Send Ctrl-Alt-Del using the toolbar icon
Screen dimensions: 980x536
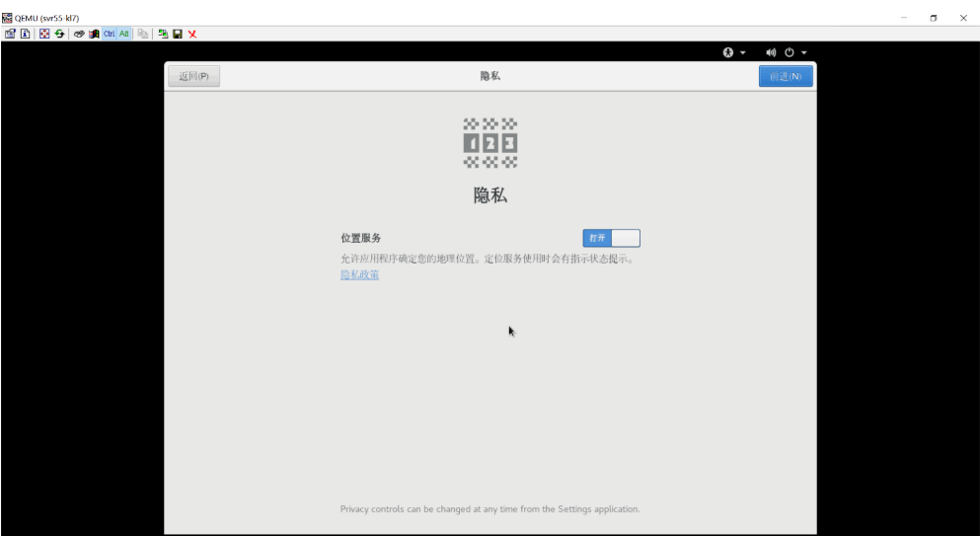tap(79, 34)
